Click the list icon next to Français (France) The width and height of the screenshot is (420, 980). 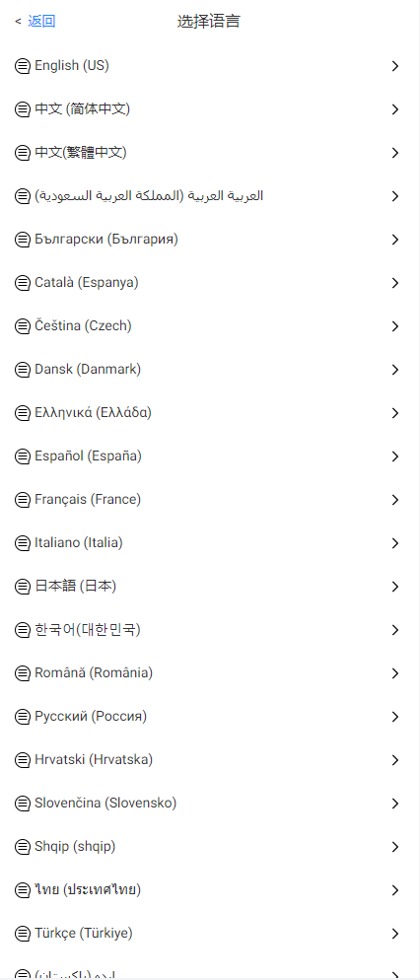point(23,500)
